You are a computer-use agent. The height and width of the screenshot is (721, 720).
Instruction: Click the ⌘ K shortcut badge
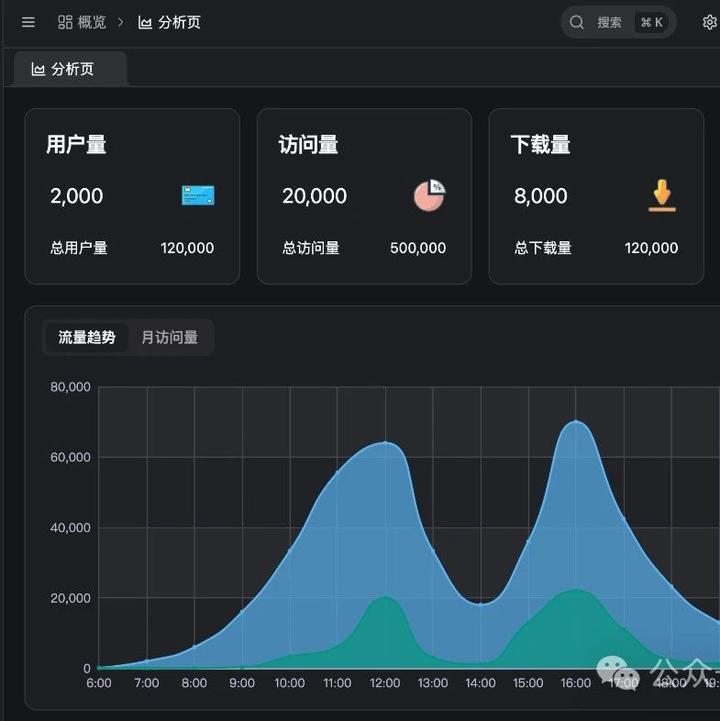point(651,22)
